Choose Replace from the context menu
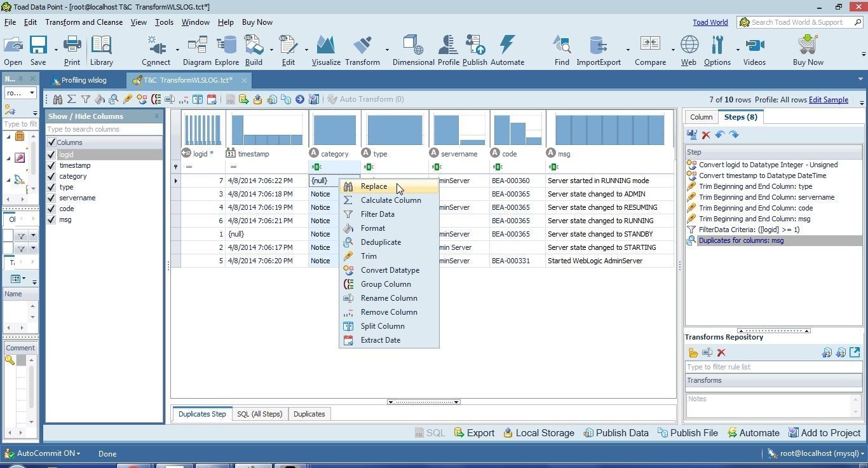Viewport: 868px width, 468px height. click(389, 186)
